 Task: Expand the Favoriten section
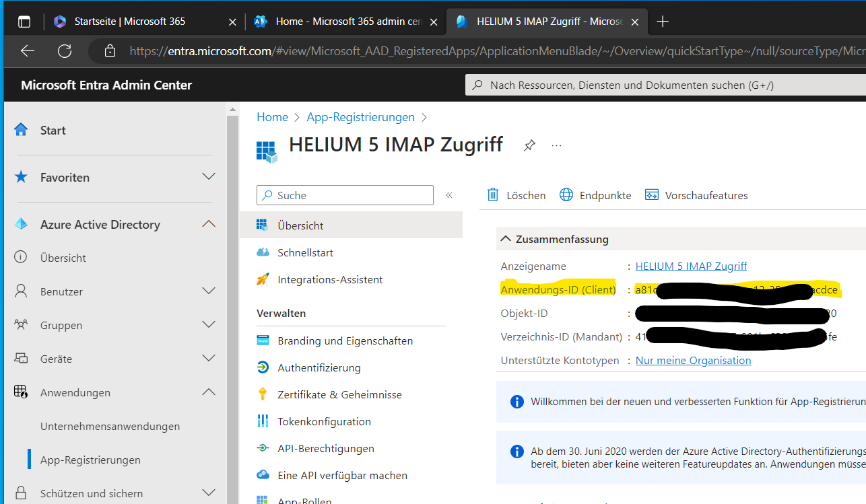tap(209, 177)
